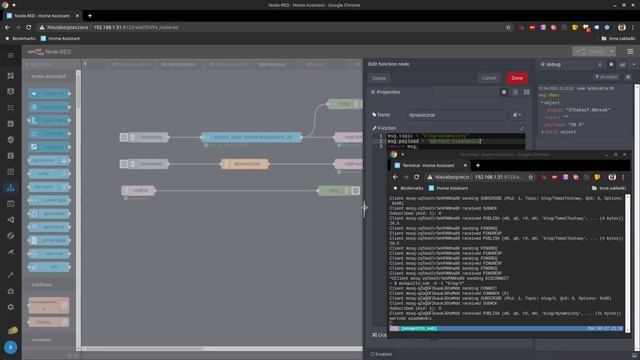Open the 'all nodes' debug filter
This screenshot has height=360, width=640.
[606, 77]
